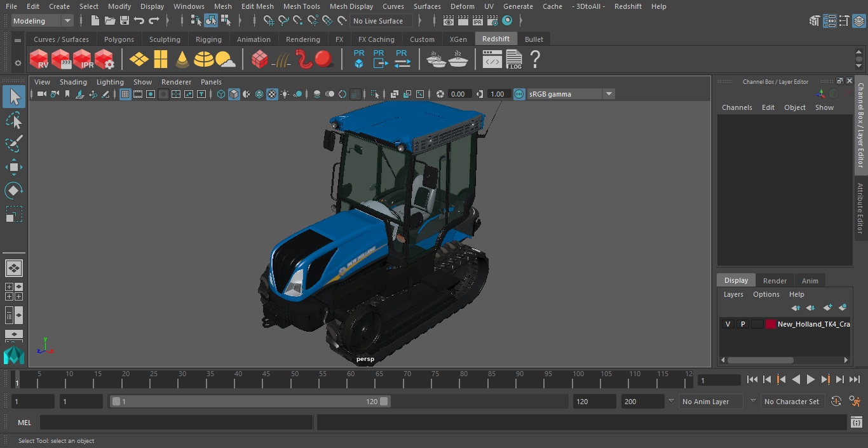This screenshot has height=448, width=868.
Task: Open the shelf options gear menu
Action: (18, 63)
